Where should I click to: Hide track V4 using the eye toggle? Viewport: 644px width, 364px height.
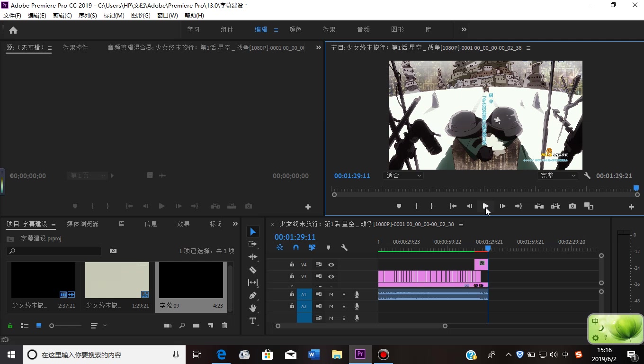pyautogui.click(x=331, y=264)
